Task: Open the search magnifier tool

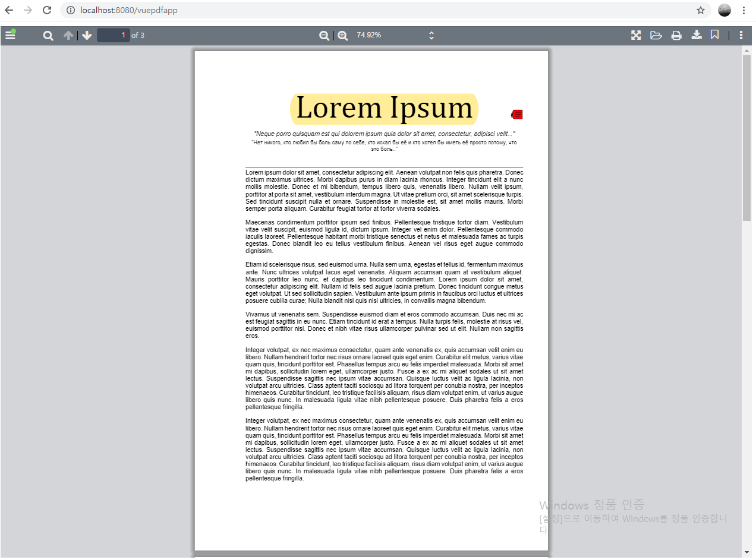Action: pyautogui.click(x=48, y=36)
